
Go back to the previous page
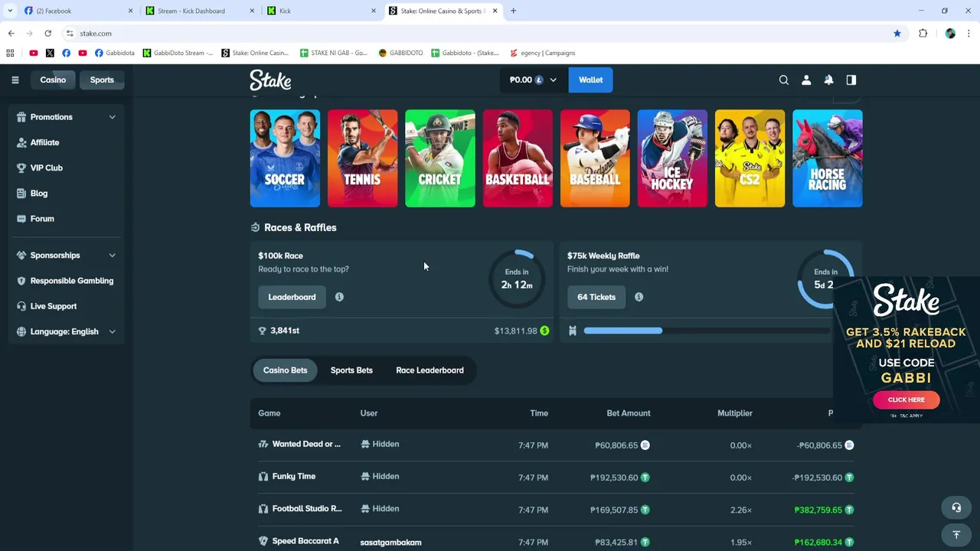11,34
